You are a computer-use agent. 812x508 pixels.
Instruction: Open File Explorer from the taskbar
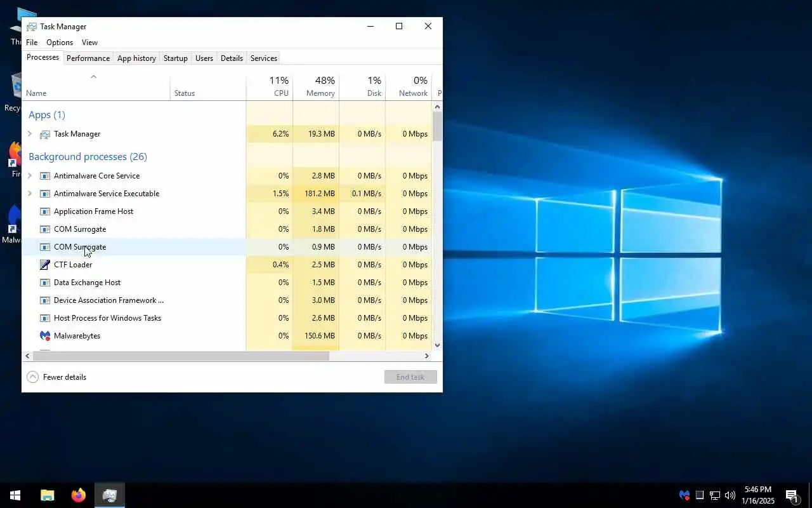(48, 495)
